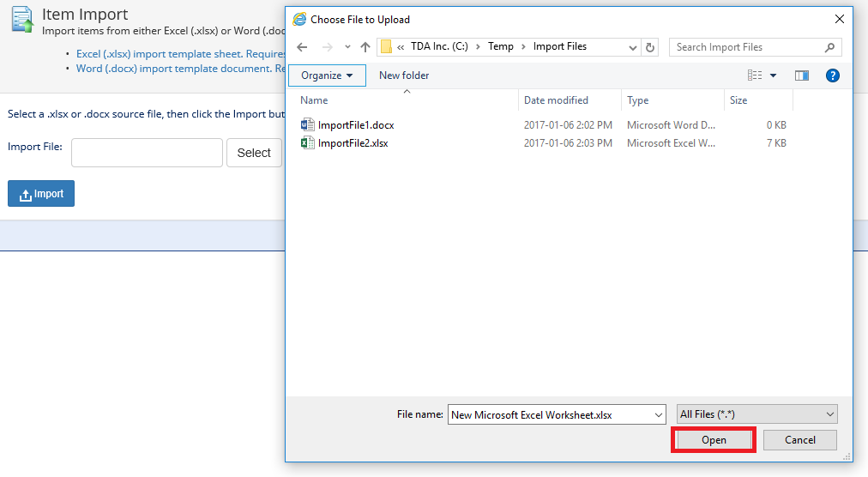Sort files by Name column header
Viewport: 868px width, 477px height.
[x=315, y=100]
